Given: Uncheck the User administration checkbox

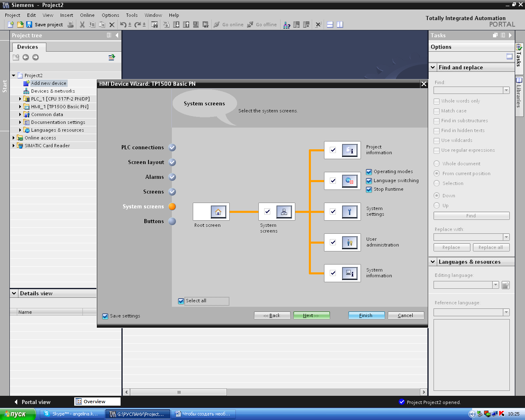Looking at the screenshot, I should point(333,242).
